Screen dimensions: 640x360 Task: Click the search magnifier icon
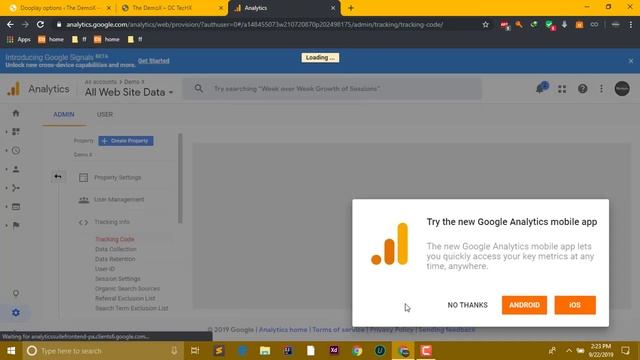pyautogui.click(x=198, y=89)
